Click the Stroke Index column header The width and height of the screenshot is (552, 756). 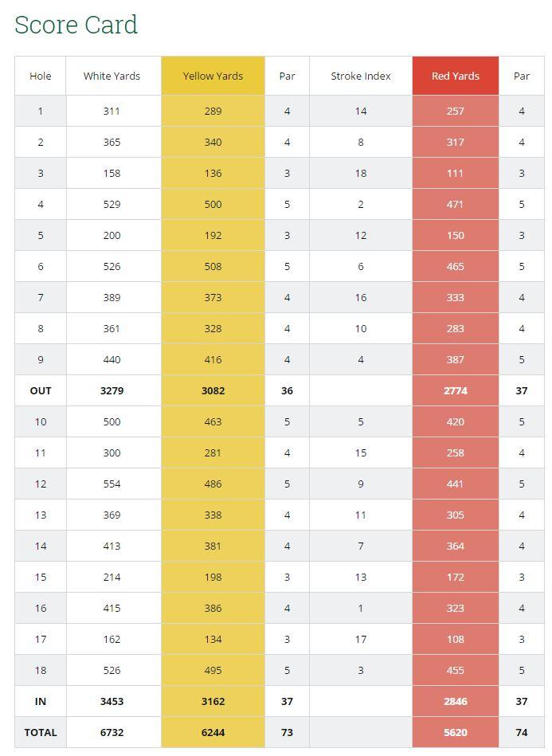coord(361,76)
